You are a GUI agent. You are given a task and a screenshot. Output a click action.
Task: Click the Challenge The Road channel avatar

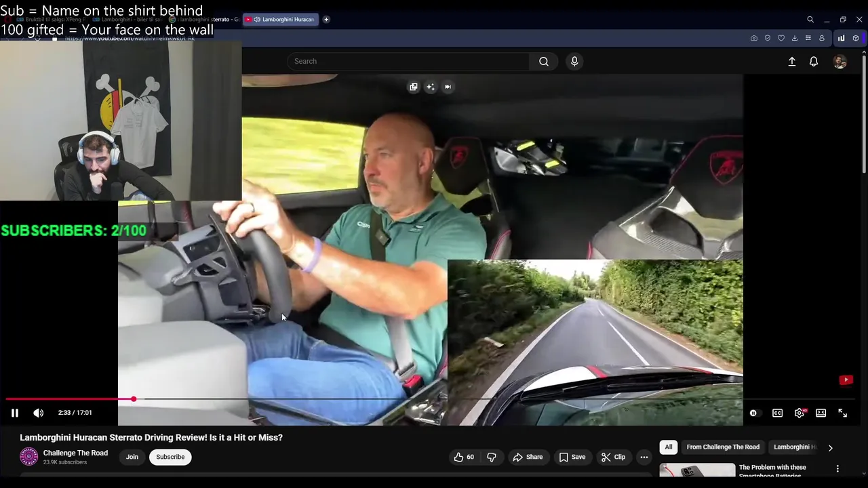point(28,457)
